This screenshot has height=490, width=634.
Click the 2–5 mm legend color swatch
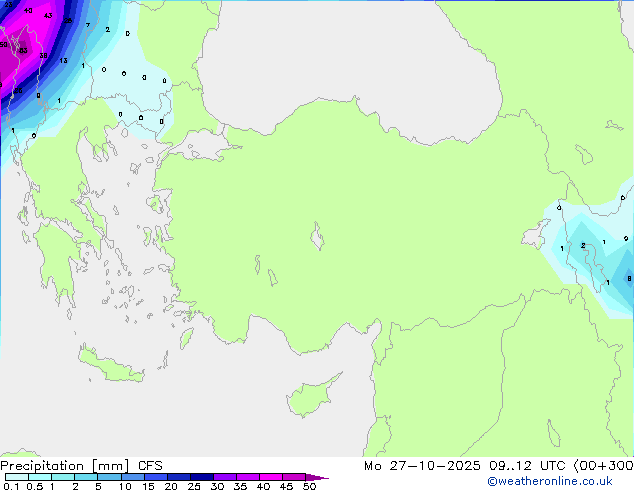tap(86, 477)
